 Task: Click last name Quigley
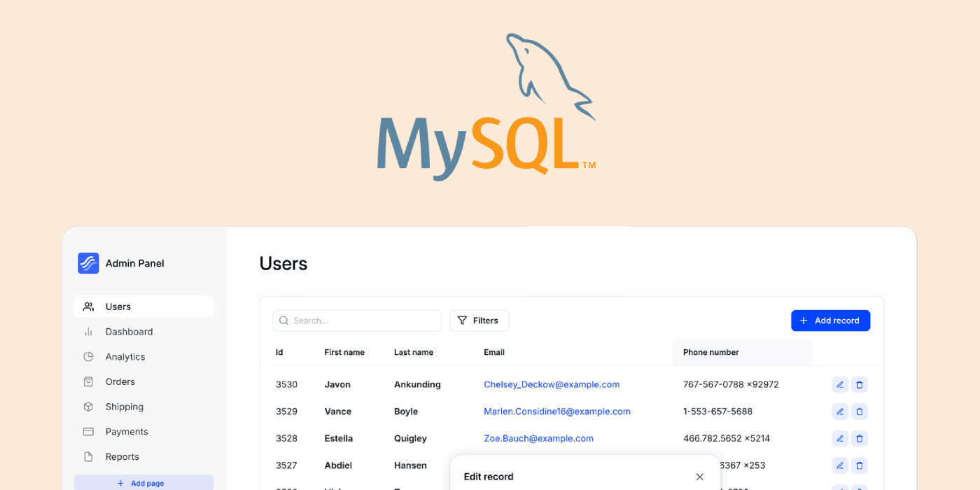click(410, 438)
